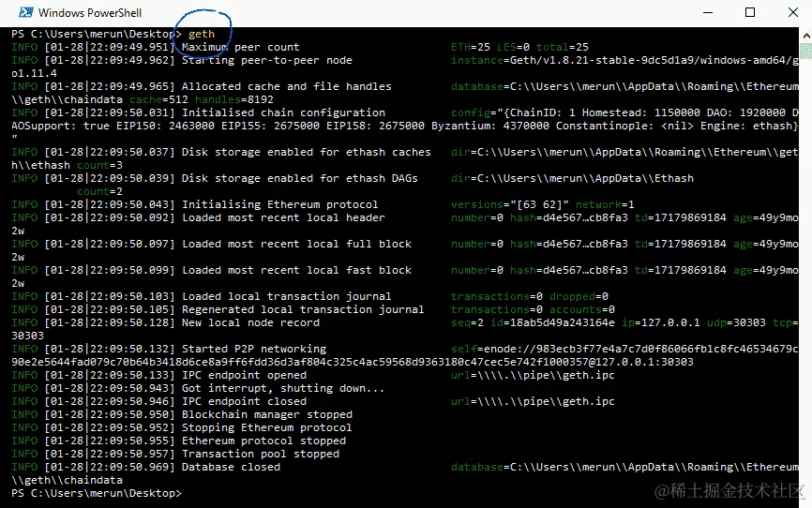
Task: Click the timestamp '[01-28|22:09:50.969]'
Action: click(110, 467)
